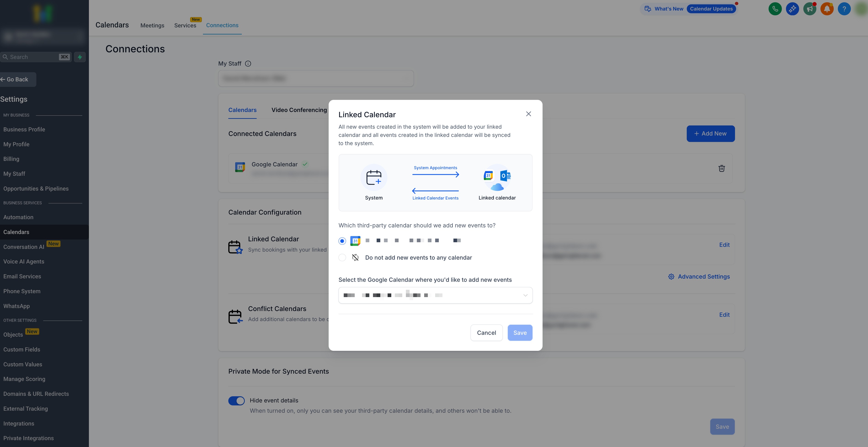This screenshot has height=447, width=868.
Task: Click the green lightning quick actions icon
Action: pyautogui.click(x=80, y=57)
